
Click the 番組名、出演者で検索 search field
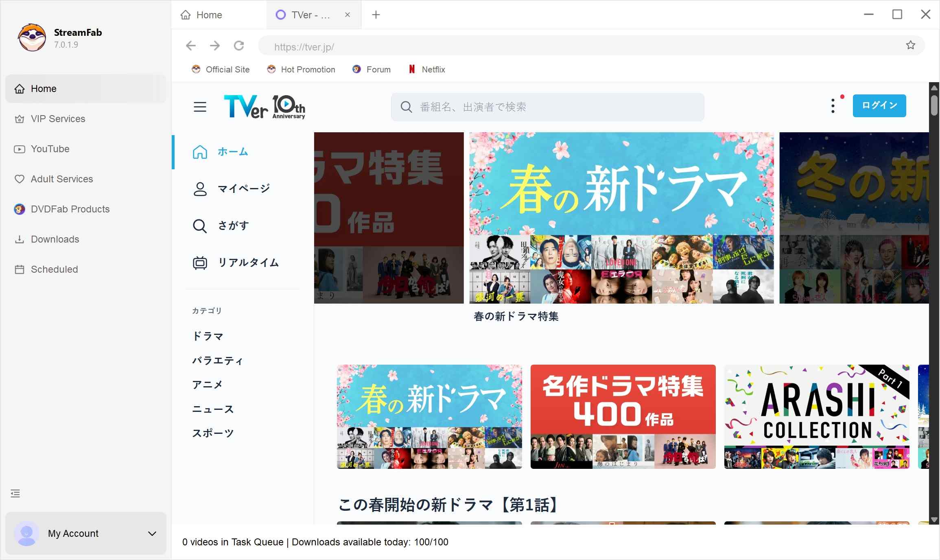pos(548,107)
